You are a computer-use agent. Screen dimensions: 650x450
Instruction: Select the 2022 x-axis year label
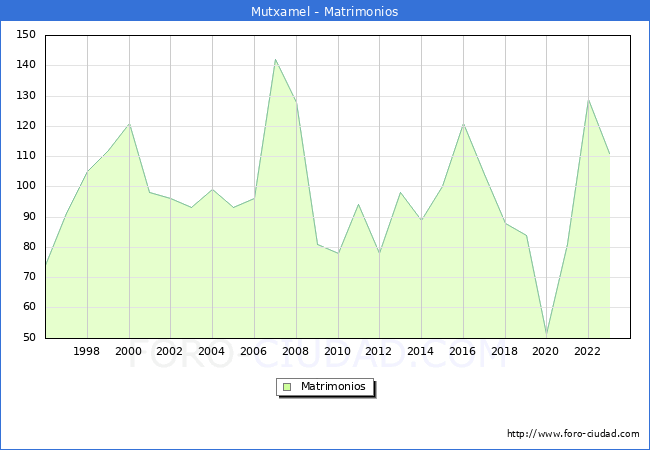pos(587,351)
